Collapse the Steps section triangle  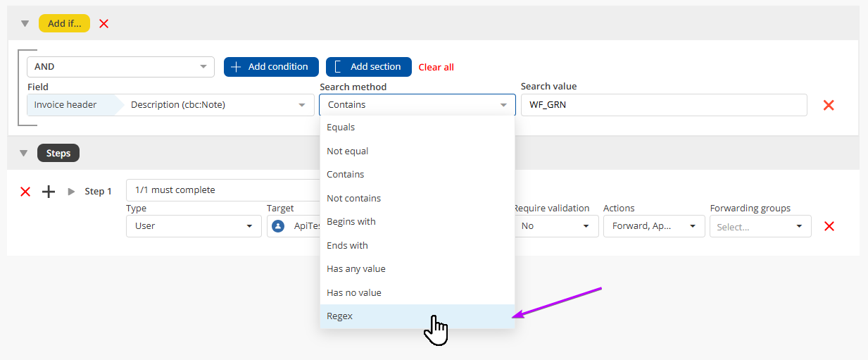[x=25, y=153]
